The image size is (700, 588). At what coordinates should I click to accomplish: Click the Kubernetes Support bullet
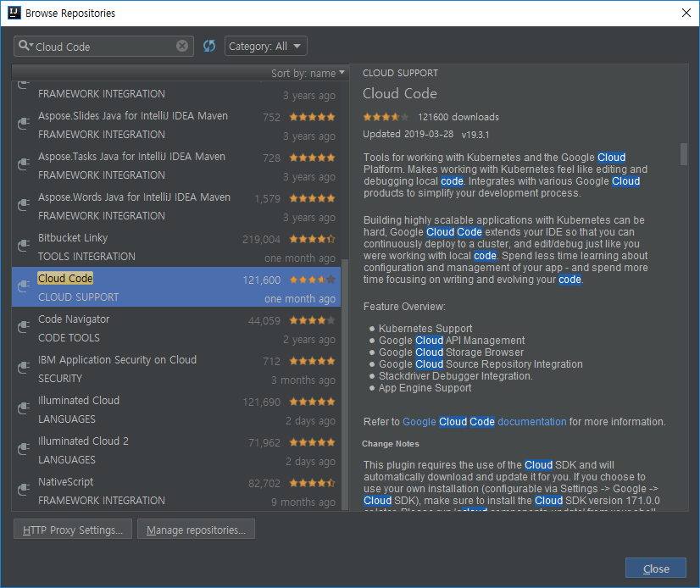425,329
